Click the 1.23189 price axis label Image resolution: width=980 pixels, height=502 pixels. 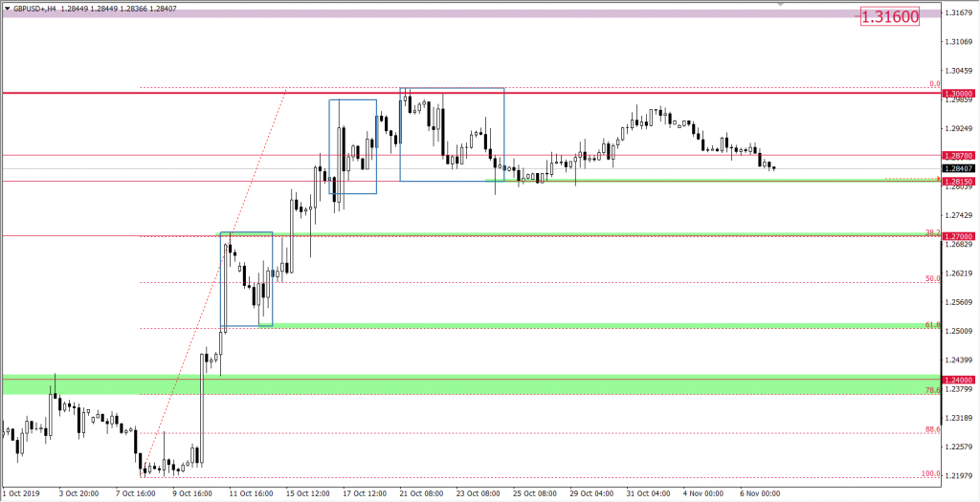tap(958, 418)
